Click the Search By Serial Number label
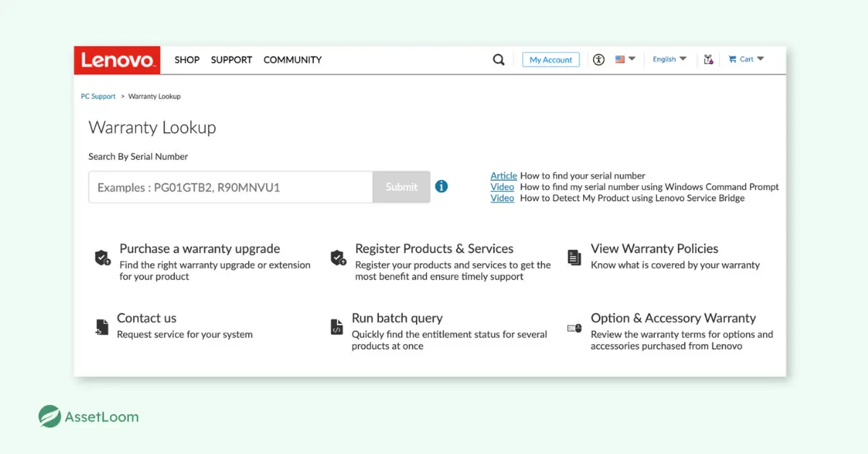 (138, 156)
